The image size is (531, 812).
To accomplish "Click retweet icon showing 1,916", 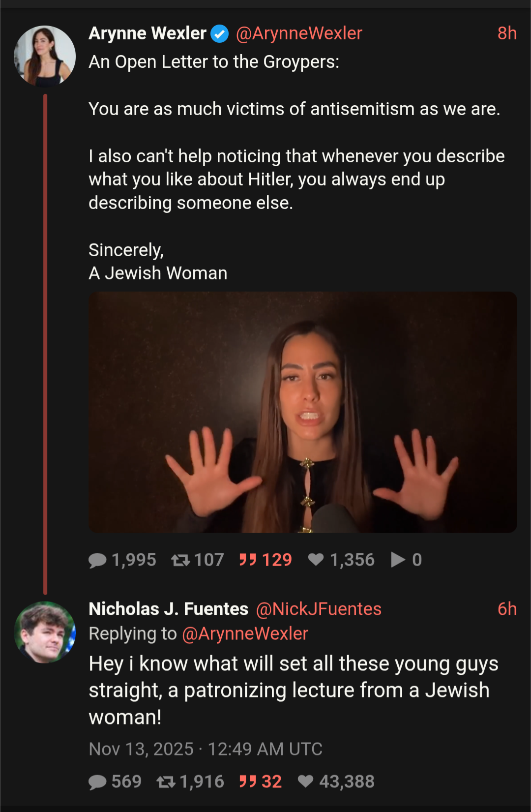I will click(166, 782).
